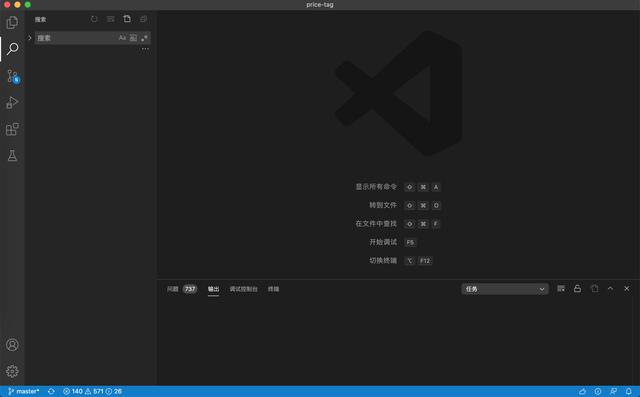
Task: Click the 开始调试 shortcut hint
Action: coord(383,242)
